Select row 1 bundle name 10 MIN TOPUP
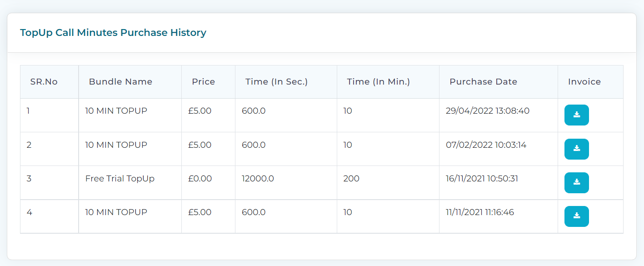 pyautogui.click(x=116, y=111)
